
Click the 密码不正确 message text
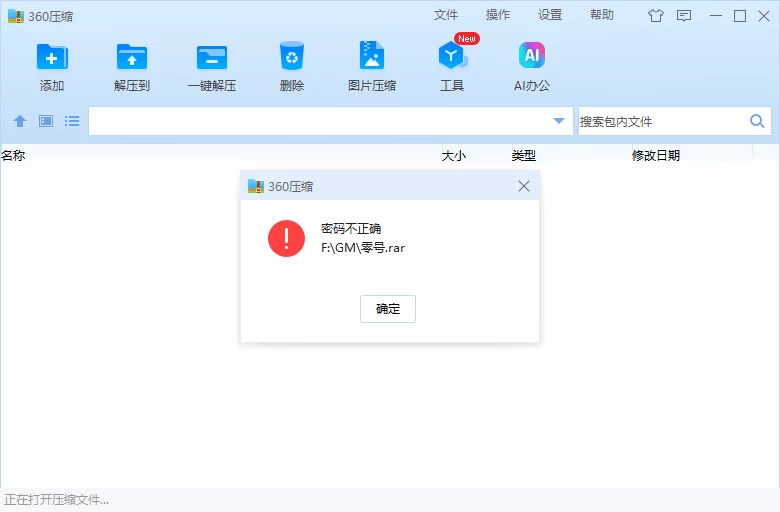click(x=351, y=229)
